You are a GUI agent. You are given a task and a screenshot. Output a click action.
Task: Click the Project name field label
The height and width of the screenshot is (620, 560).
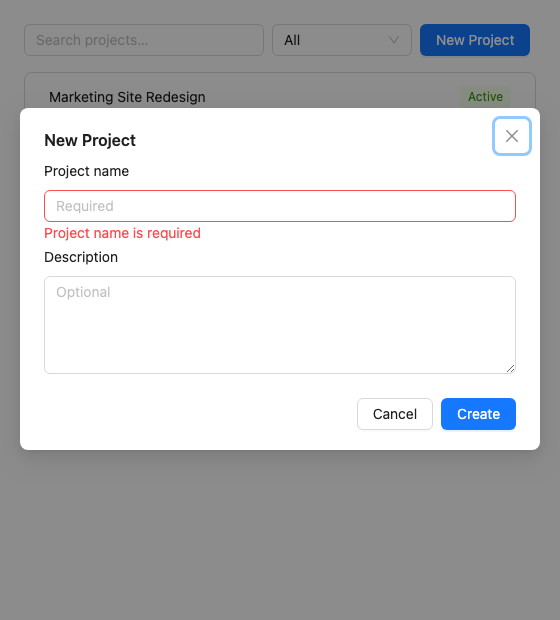click(x=86, y=171)
